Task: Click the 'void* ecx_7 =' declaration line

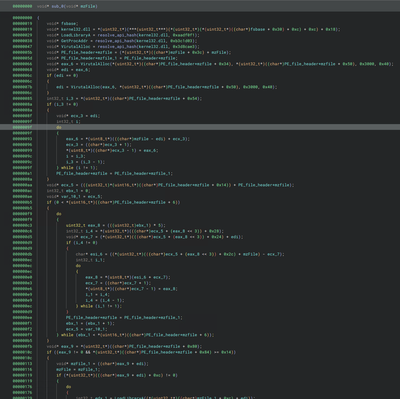Action: [x=154, y=237]
